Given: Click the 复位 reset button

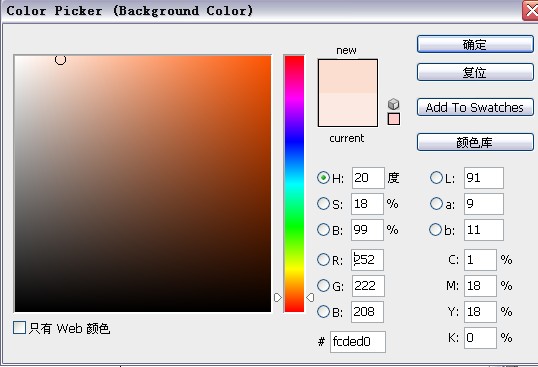Looking at the screenshot, I should coord(475,72).
